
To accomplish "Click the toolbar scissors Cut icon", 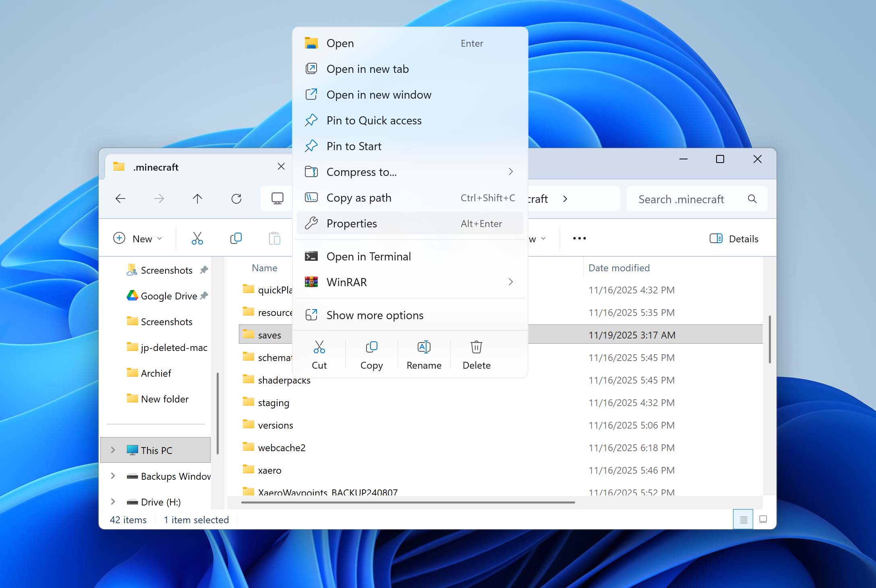I will click(x=197, y=238).
